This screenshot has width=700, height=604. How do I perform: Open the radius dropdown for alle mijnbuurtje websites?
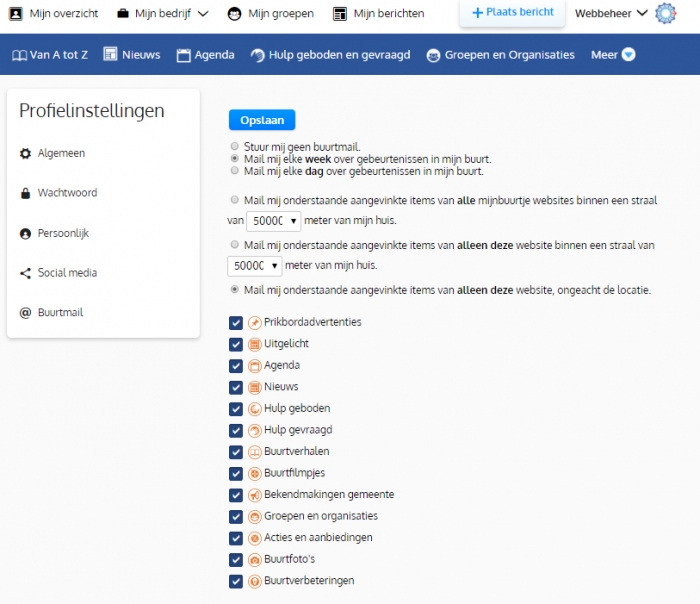pos(273,221)
